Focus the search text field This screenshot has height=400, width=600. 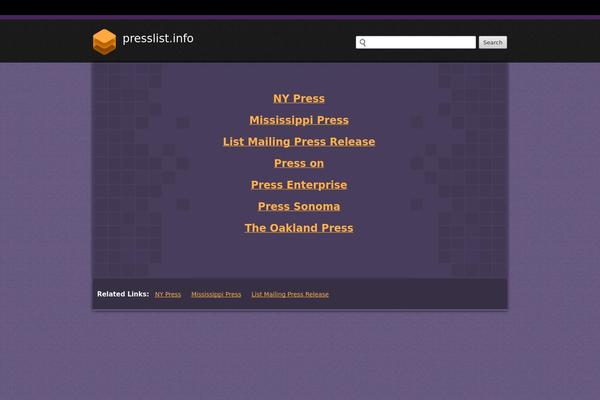point(416,42)
